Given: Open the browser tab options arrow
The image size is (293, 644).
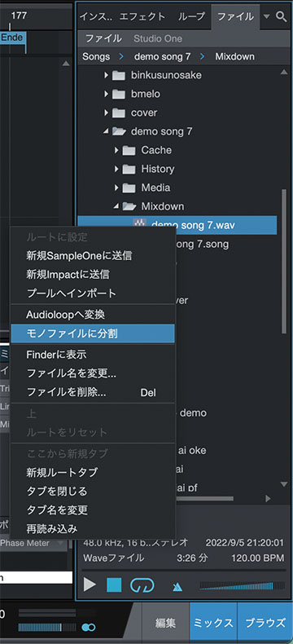Looking at the screenshot, I should 267,16.
